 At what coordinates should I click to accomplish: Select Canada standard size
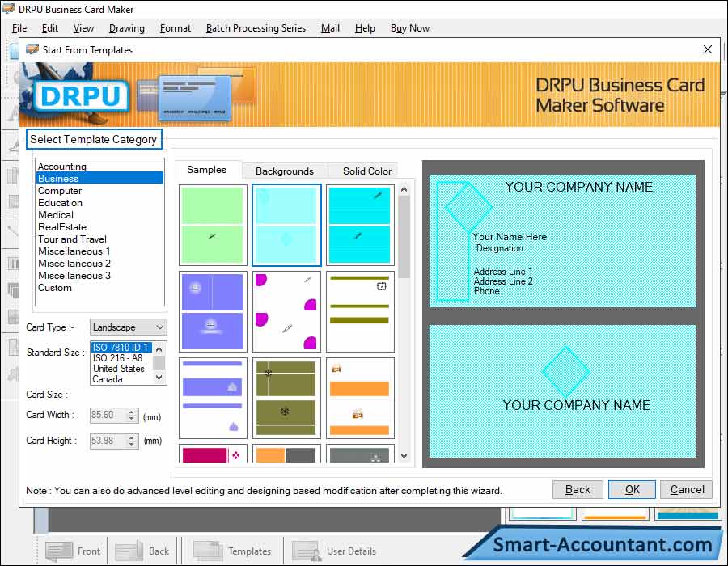point(121,379)
